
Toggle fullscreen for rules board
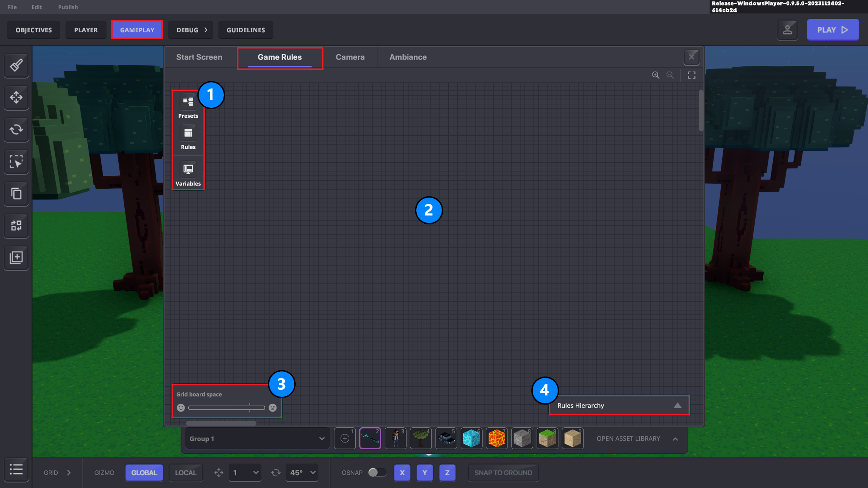click(x=691, y=75)
